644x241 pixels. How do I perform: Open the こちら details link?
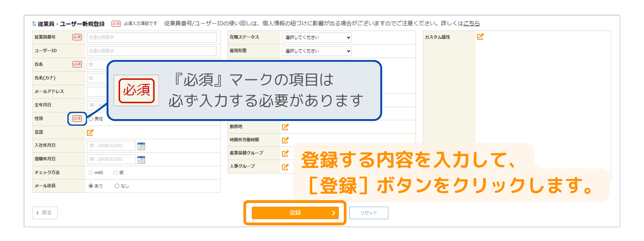(471, 23)
